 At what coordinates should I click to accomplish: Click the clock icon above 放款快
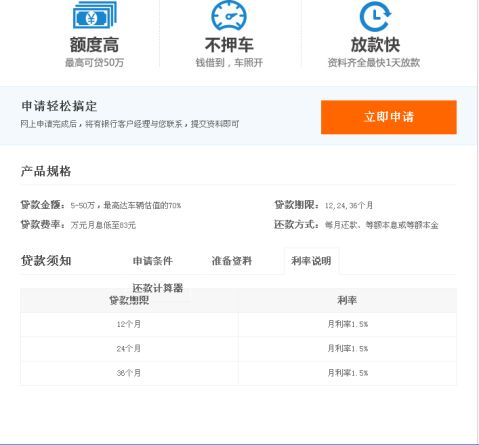[375, 16]
